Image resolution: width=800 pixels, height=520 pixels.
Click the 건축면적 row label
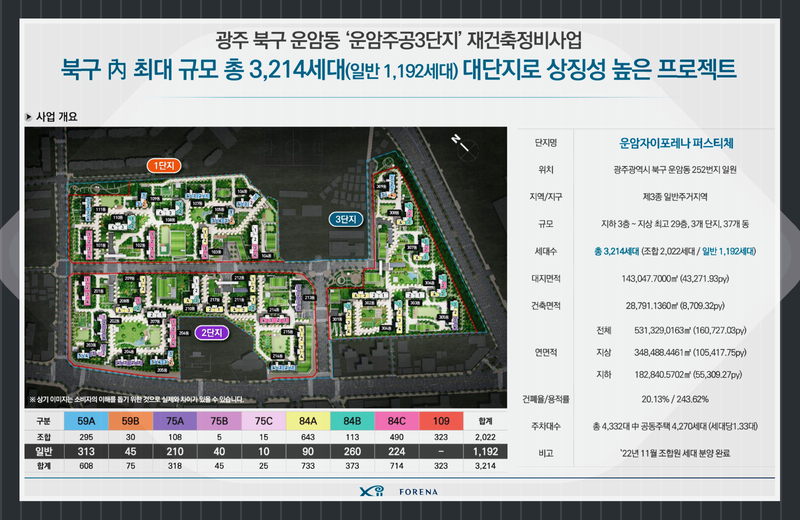click(x=545, y=306)
